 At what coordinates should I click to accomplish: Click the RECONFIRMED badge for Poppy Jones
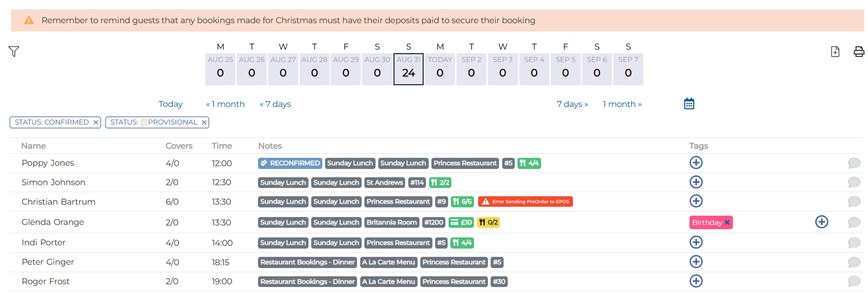pyautogui.click(x=290, y=163)
